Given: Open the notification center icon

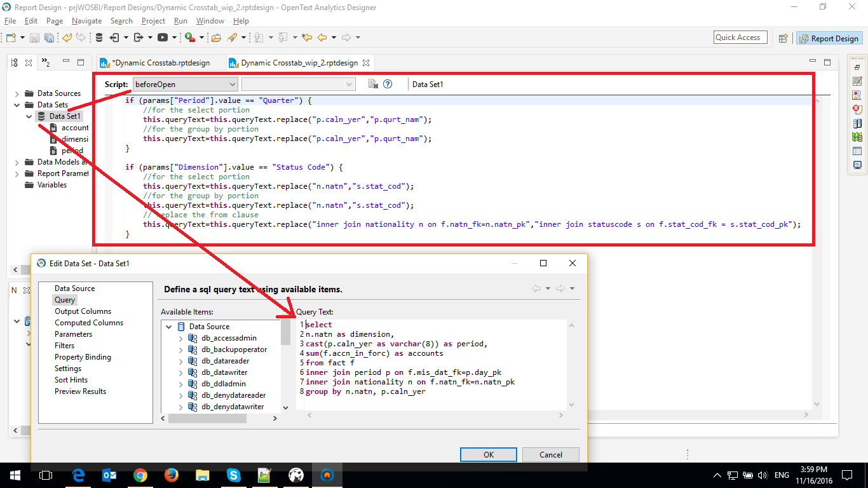Looking at the screenshot, I should click(x=846, y=475).
